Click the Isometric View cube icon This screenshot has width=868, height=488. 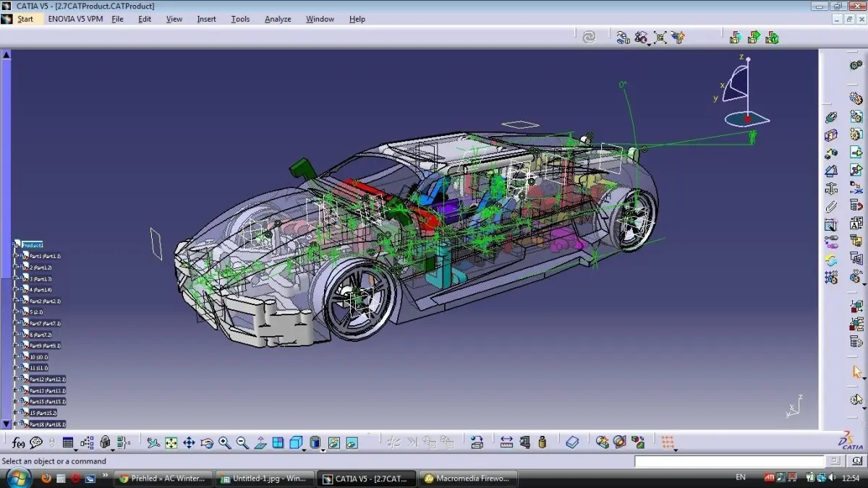tap(296, 442)
